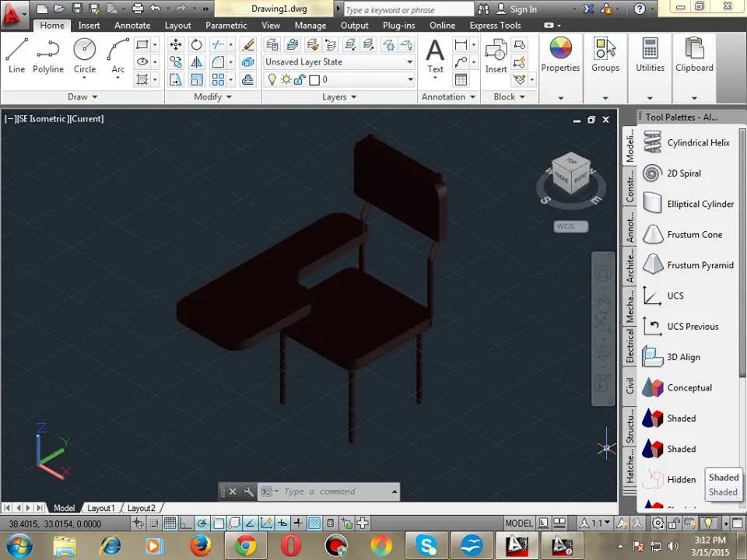
Task: Click the Rotate tool in Modify panel
Action: 196,45
